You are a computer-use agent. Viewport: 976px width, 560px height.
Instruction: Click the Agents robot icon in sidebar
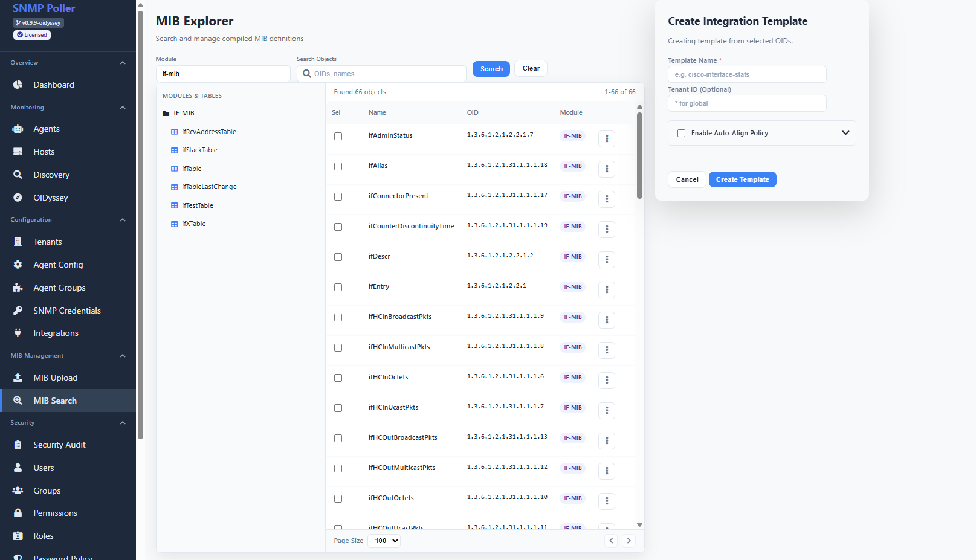pyautogui.click(x=18, y=129)
